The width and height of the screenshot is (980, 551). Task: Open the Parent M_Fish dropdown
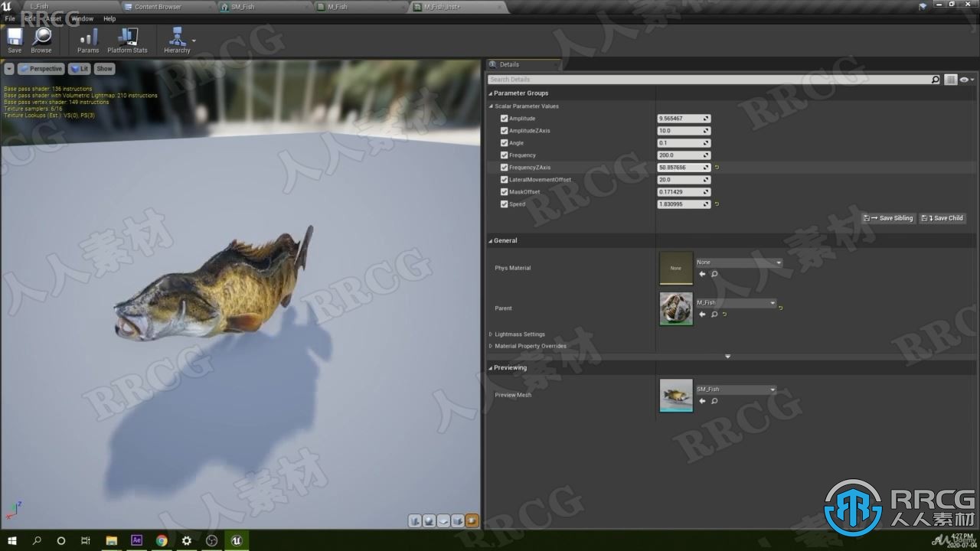(x=736, y=303)
